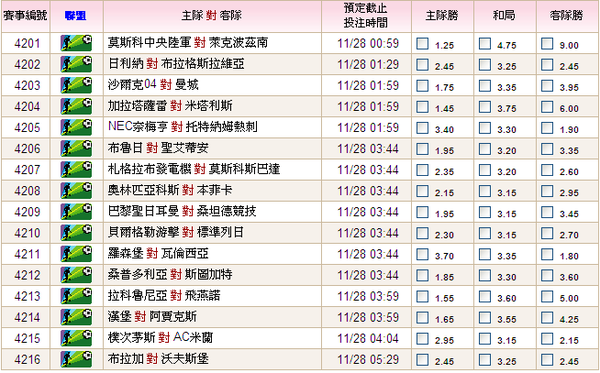Click the NEC奈梅亨 對 托特納姆熱刺 match row text
Screen dimensions: 600x373
[x=183, y=126]
